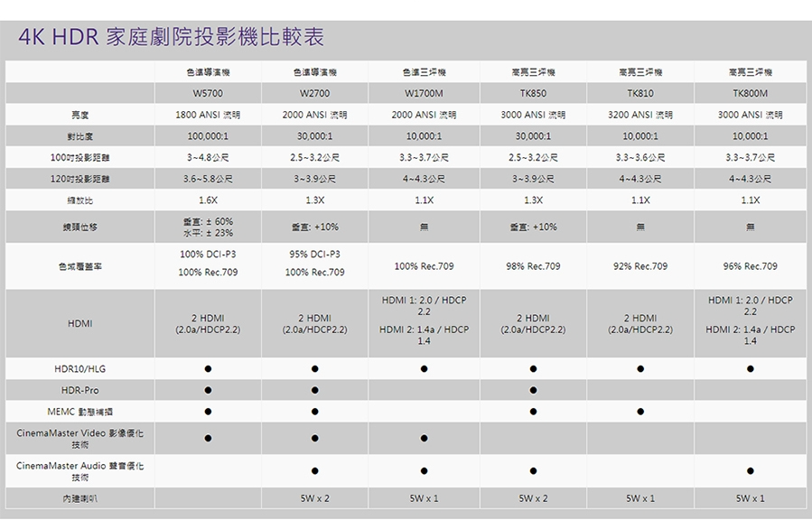Screen dimensions: 812x529
Task: Click the 10,000:1 contrast under TK800M
Action: [751, 136]
